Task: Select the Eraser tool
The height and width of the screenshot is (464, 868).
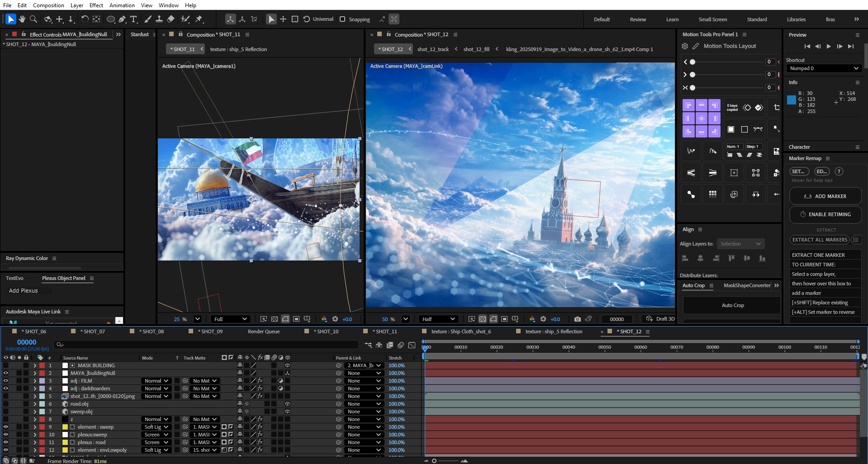Action: click(171, 19)
